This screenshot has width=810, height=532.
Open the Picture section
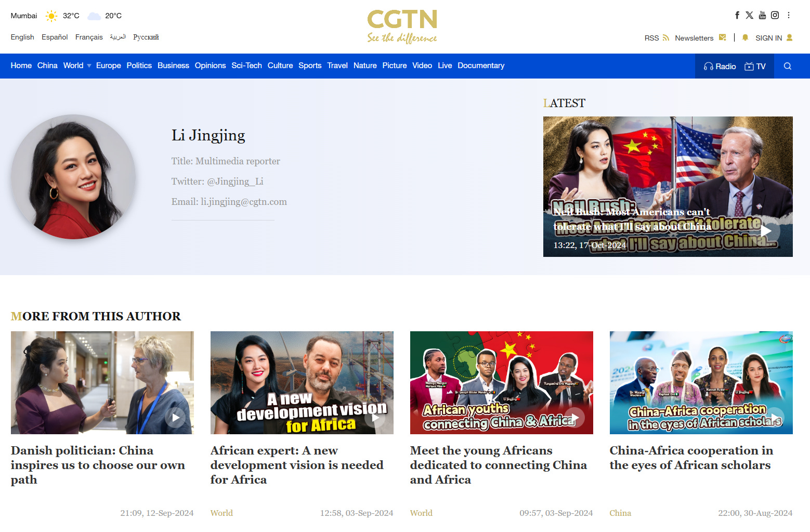(x=395, y=66)
